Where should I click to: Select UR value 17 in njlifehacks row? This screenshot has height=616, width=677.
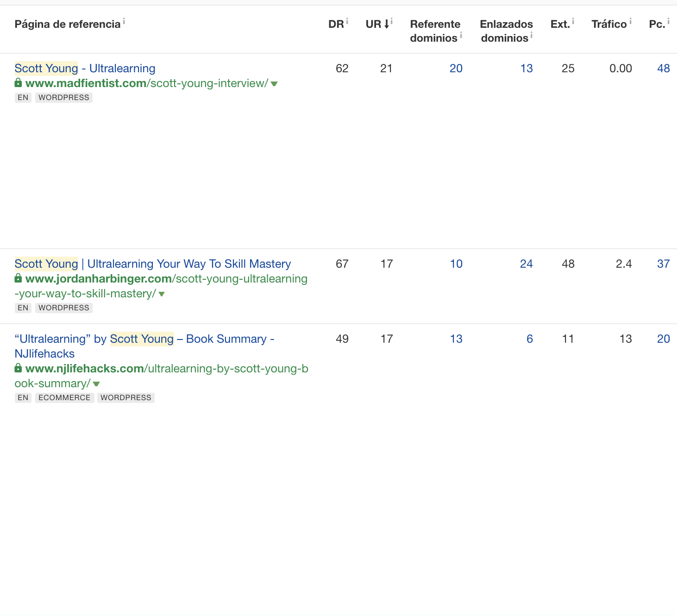(387, 339)
